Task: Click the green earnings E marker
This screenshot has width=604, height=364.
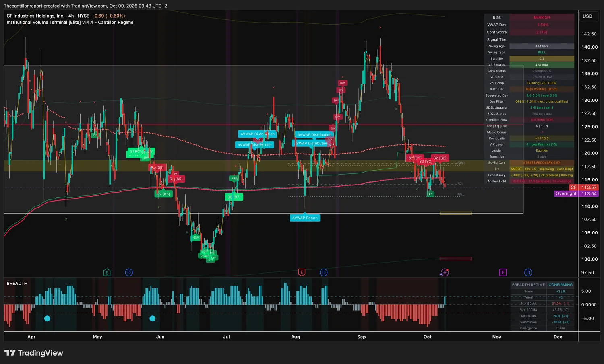Action: tap(107, 272)
